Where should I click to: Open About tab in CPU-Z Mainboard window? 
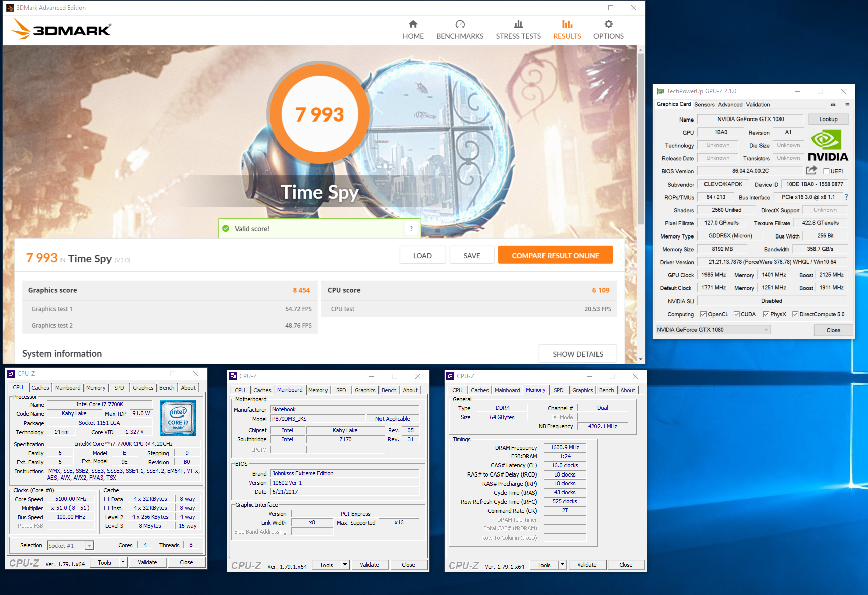coord(410,390)
